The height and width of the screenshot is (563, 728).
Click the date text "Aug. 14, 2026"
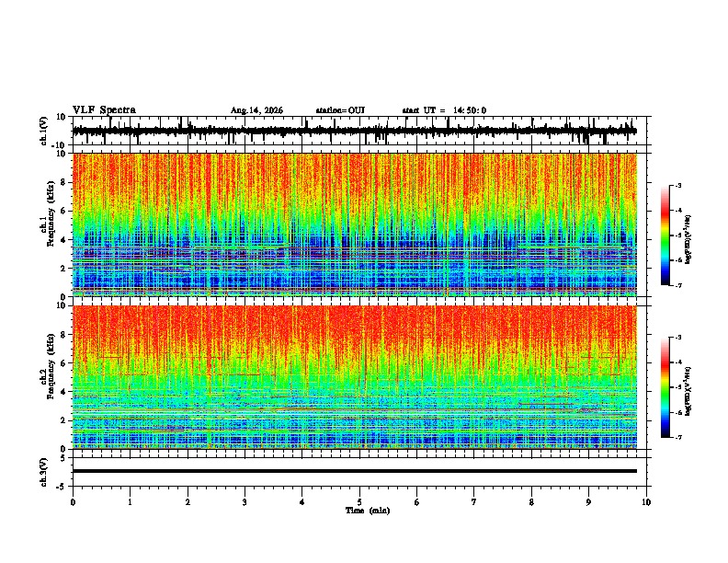[x=256, y=110]
